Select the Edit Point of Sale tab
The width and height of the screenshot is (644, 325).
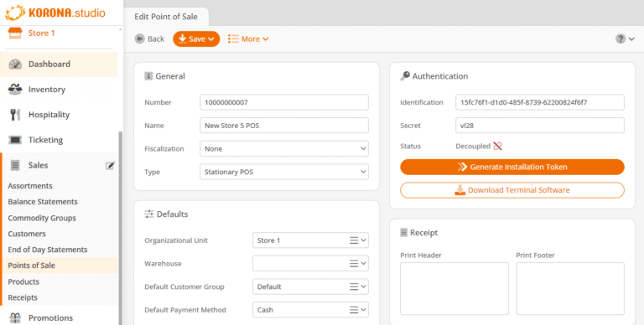[166, 17]
